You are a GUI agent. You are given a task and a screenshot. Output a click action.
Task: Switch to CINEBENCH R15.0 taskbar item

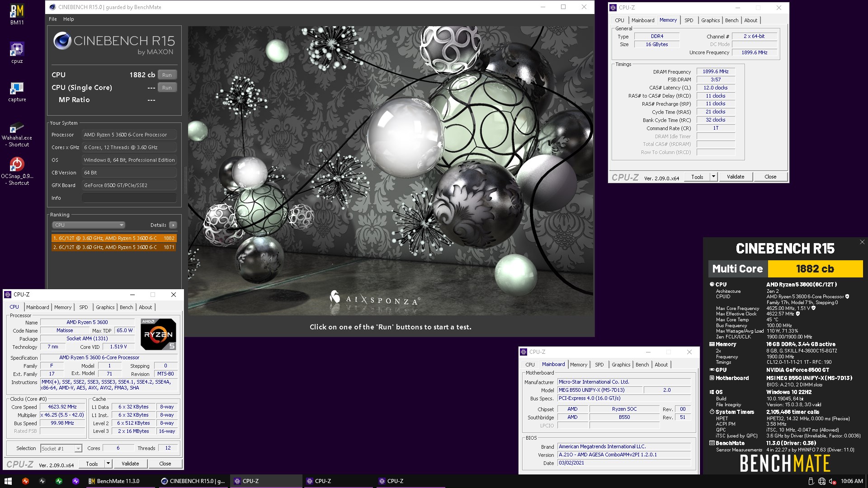coord(193,481)
